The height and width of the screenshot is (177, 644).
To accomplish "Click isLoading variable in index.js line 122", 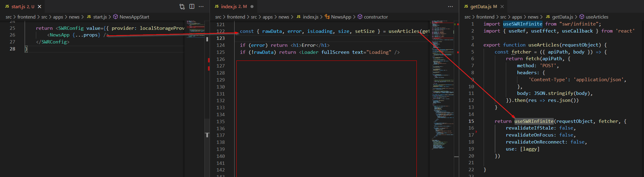I will click(320, 31).
